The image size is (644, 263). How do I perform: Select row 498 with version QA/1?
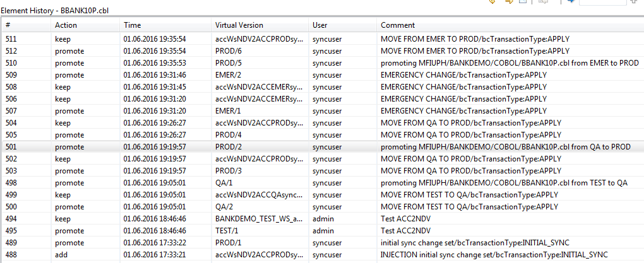tap(323, 182)
